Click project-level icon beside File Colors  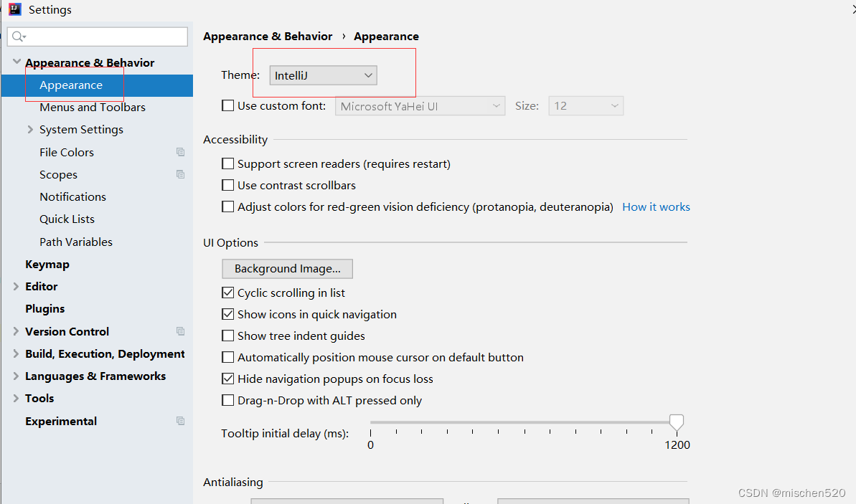click(180, 152)
